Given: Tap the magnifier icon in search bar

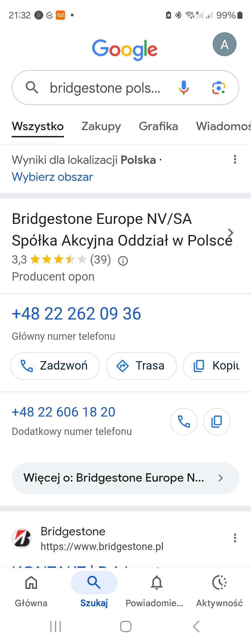Looking at the screenshot, I should (32, 88).
